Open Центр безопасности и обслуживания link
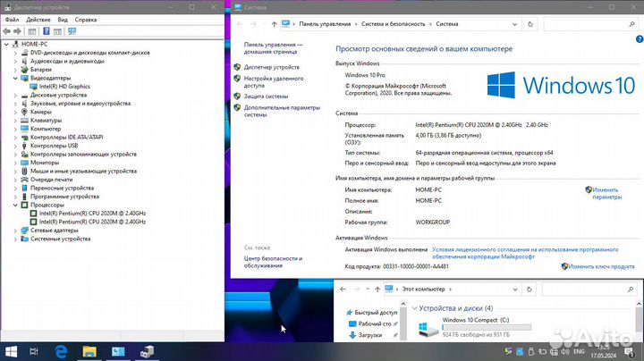The image size is (644, 361). pos(273,262)
